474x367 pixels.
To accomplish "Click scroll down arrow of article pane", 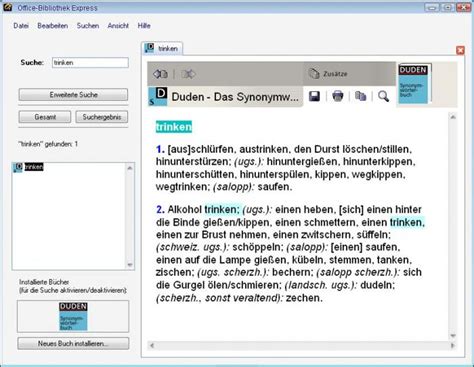I will pos(453,335).
